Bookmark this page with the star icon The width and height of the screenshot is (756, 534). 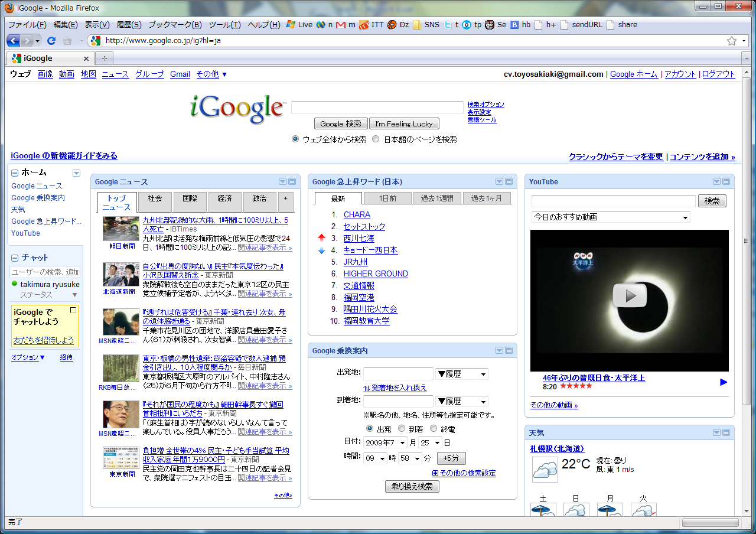tap(732, 41)
